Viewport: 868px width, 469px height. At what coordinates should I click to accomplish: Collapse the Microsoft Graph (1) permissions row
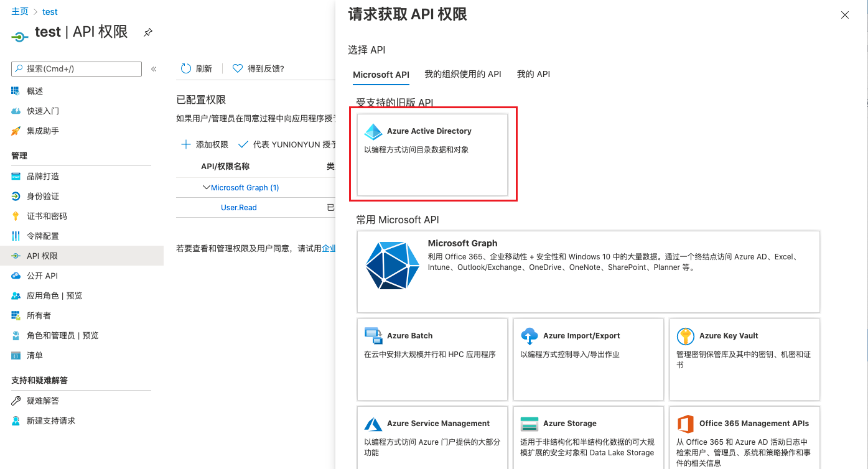coord(207,187)
